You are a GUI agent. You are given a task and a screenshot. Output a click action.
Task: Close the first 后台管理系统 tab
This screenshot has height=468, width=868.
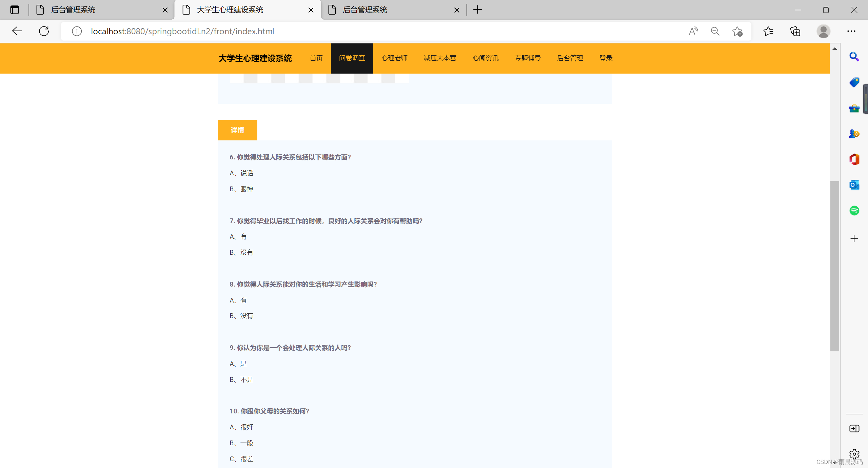pyautogui.click(x=165, y=10)
